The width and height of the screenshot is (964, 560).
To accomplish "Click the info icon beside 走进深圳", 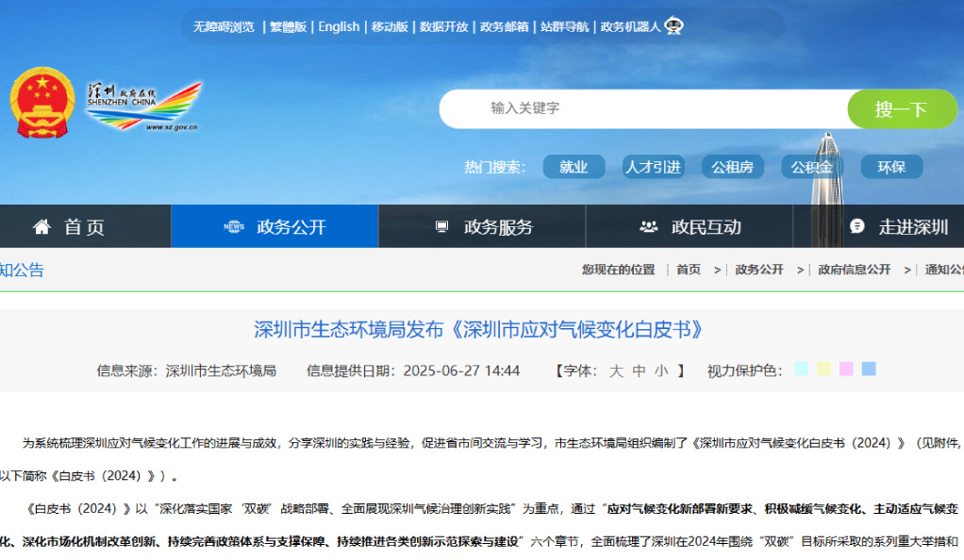I will coord(856,226).
